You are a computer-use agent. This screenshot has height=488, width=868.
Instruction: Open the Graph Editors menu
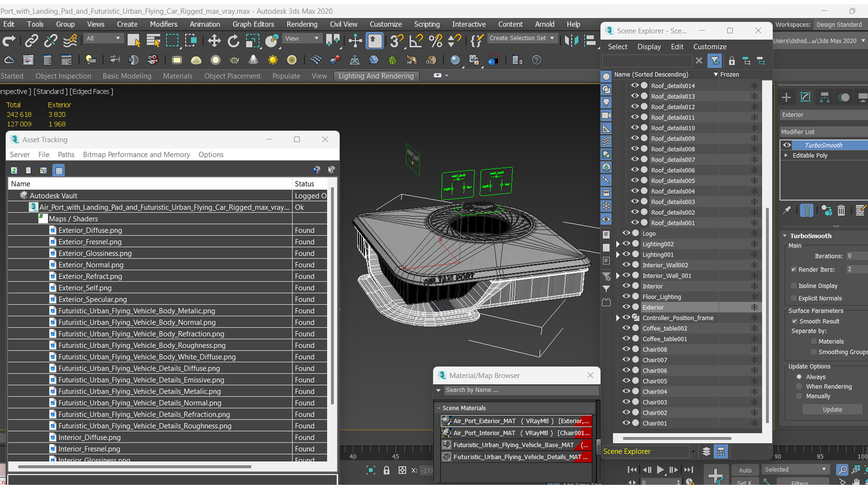pyautogui.click(x=253, y=24)
